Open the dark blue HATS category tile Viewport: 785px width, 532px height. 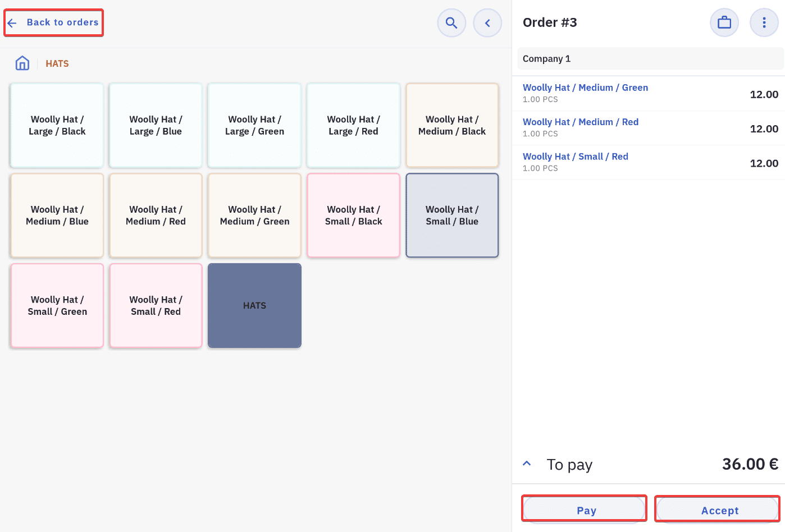point(254,305)
